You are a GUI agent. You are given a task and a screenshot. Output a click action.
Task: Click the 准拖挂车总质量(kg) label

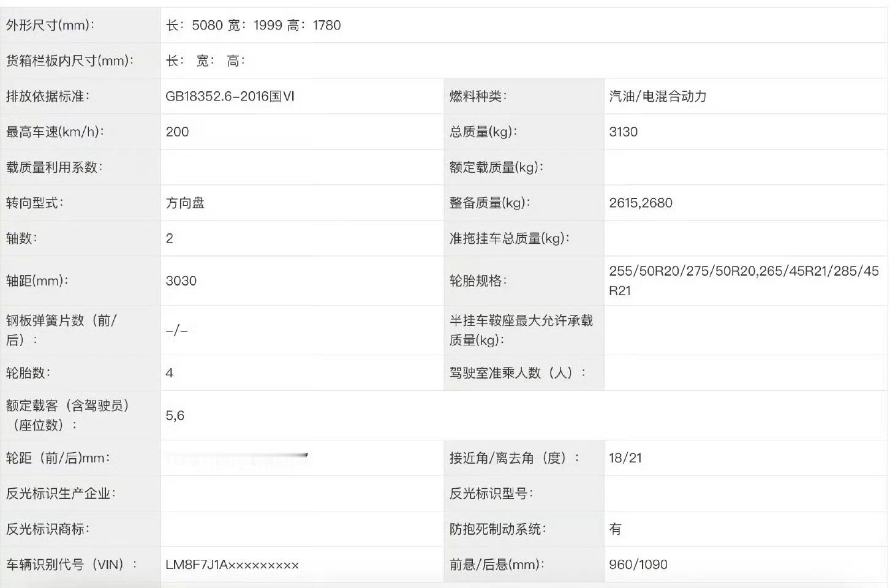[x=509, y=238]
